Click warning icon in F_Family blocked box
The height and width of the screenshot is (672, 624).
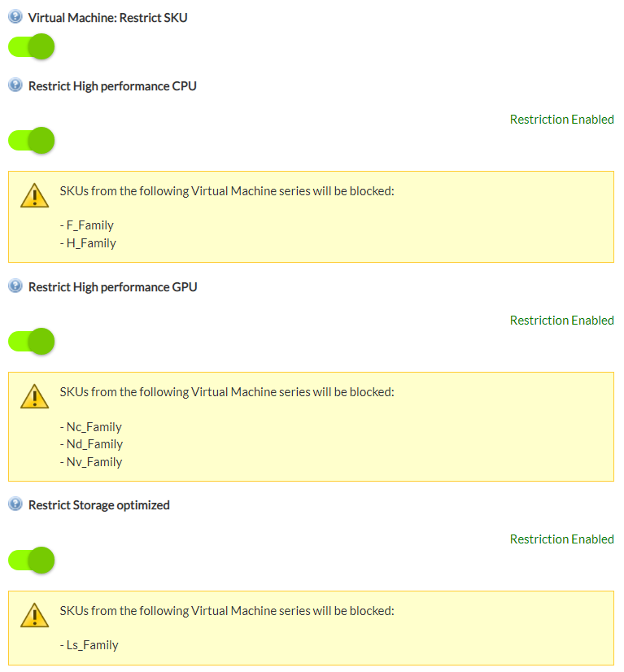[x=35, y=195]
